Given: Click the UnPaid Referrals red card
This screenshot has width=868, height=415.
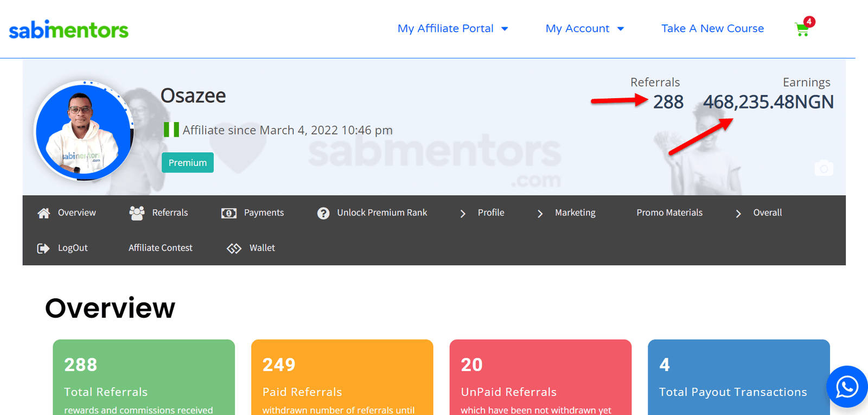Looking at the screenshot, I should click(541, 378).
